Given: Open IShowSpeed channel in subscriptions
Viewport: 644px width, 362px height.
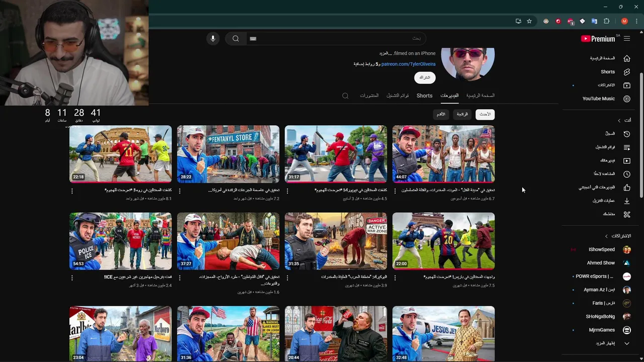Looking at the screenshot, I should 602,249.
